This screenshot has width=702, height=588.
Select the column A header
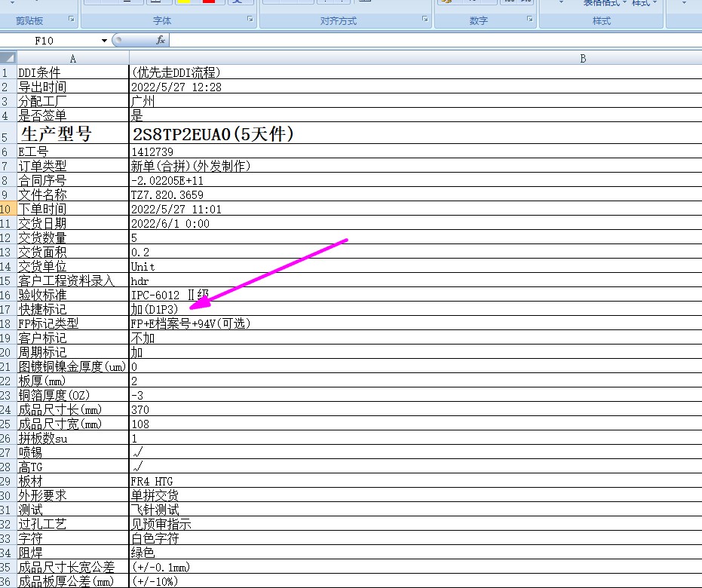coord(73,58)
